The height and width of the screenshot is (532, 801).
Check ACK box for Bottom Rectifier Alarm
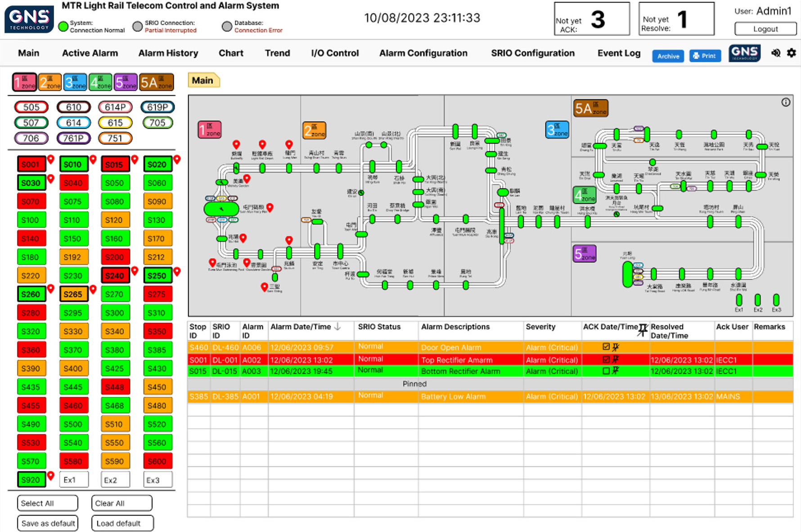tap(606, 371)
